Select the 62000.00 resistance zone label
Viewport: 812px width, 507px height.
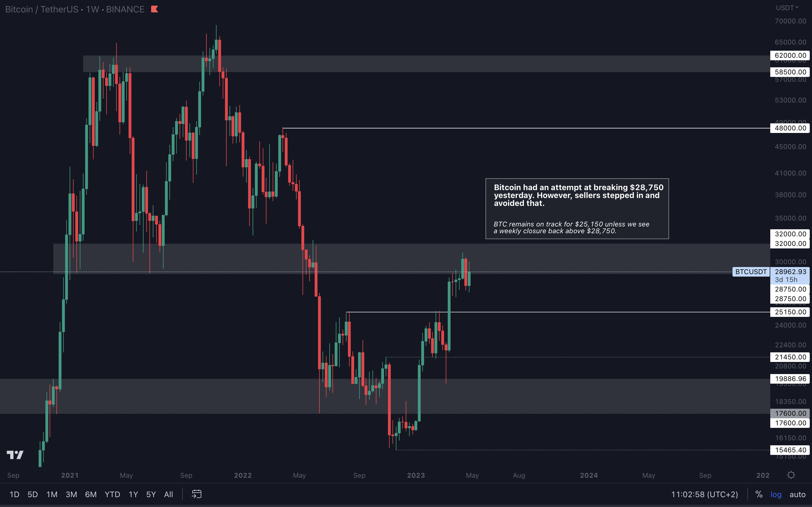click(790, 55)
